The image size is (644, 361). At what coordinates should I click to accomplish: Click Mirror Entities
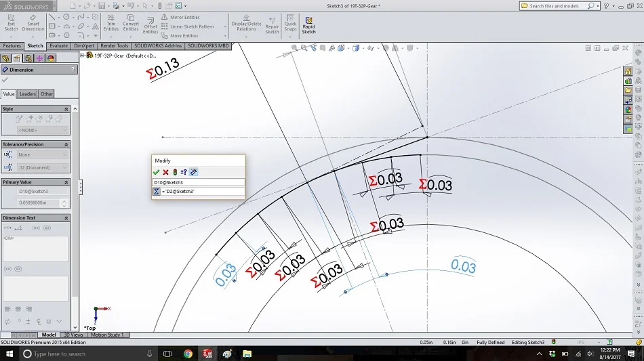180,17
